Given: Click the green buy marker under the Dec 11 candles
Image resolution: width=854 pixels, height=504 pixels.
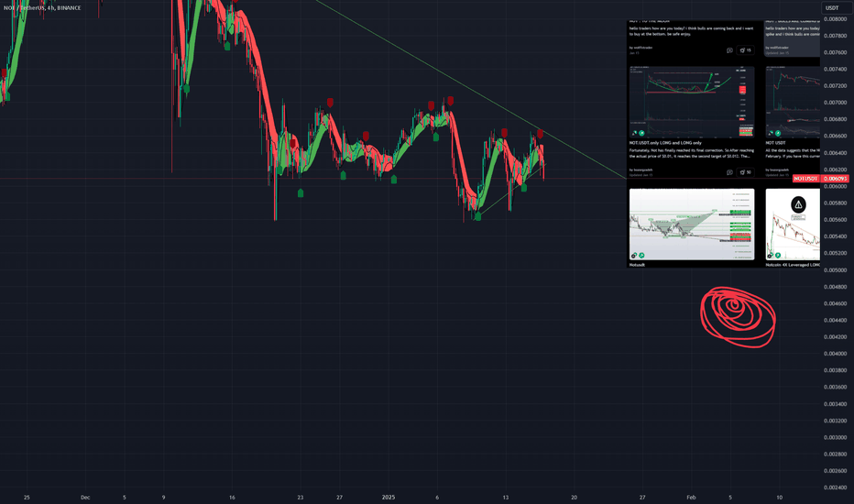Looking at the screenshot, I should [186, 88].
